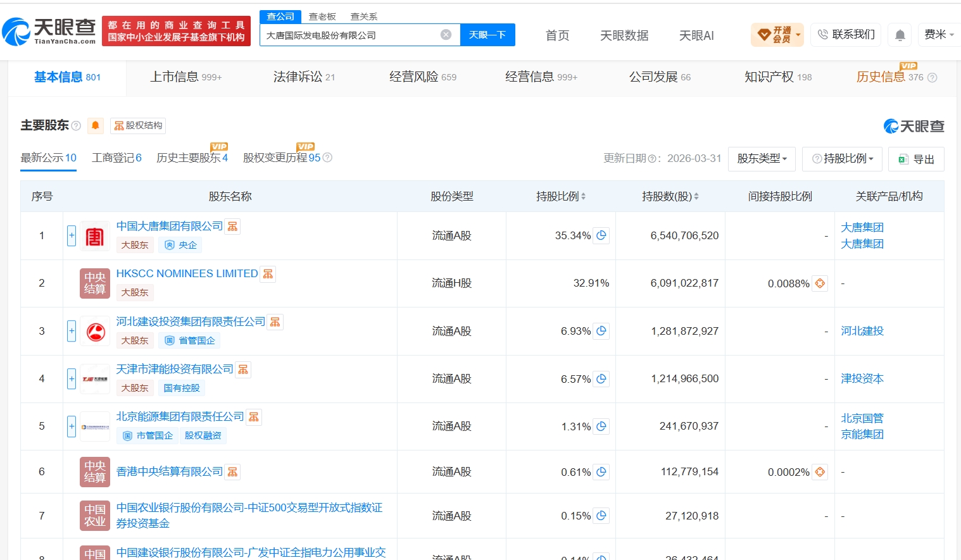Image resolution: width=961 pixels, height=560 pixels.
Task: Open equity structure icon for HKSCC NOMINEES LIMITED
Action: point(268,274)
